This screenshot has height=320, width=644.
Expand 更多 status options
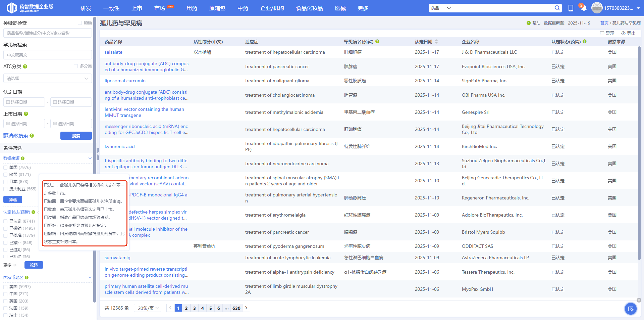(x=10, y=265)
